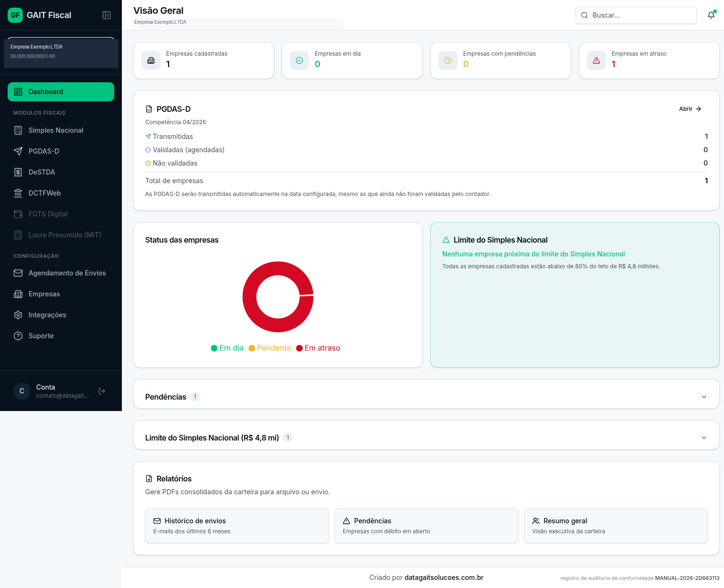Click the Pendências report triangle icon

point(347,521)
